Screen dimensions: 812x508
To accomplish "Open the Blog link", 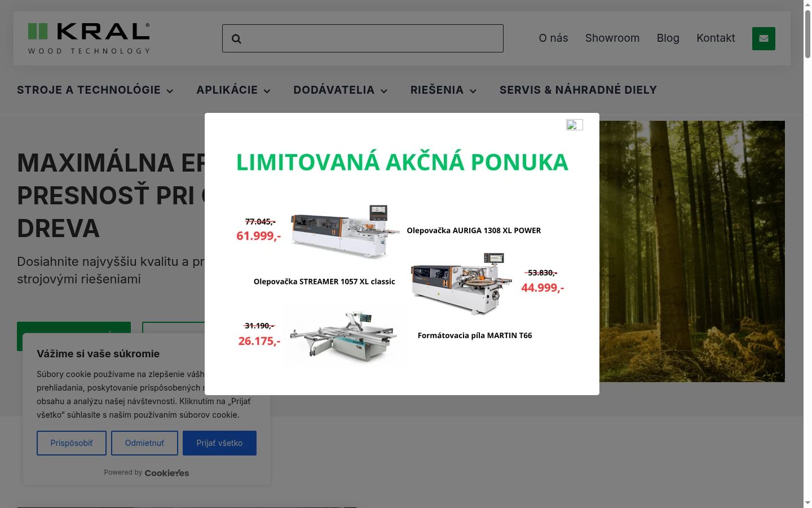I will coord(668,38).
